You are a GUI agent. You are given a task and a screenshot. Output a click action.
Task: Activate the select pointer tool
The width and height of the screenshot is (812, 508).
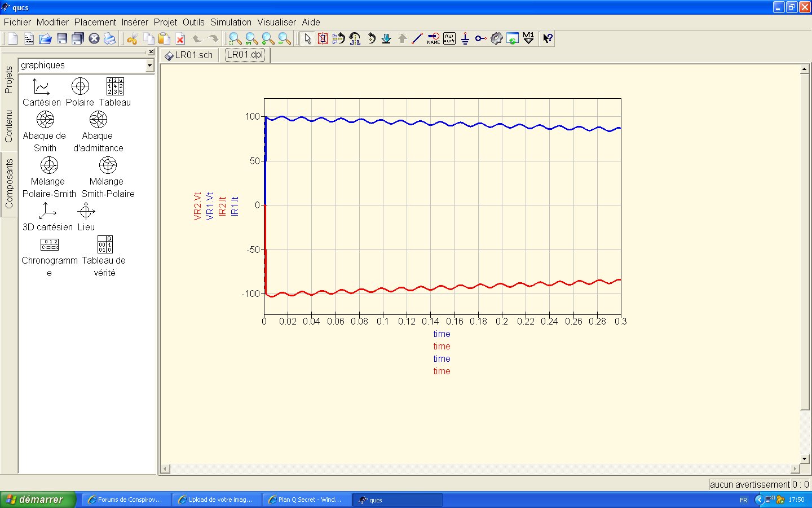click(x=307, y=38)
